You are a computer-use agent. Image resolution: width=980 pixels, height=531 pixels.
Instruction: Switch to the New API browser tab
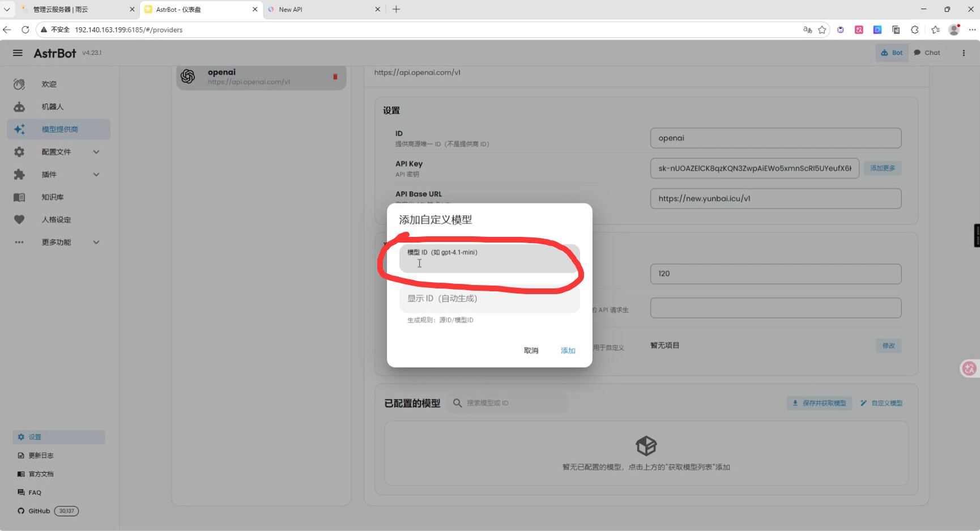[320, 10]
